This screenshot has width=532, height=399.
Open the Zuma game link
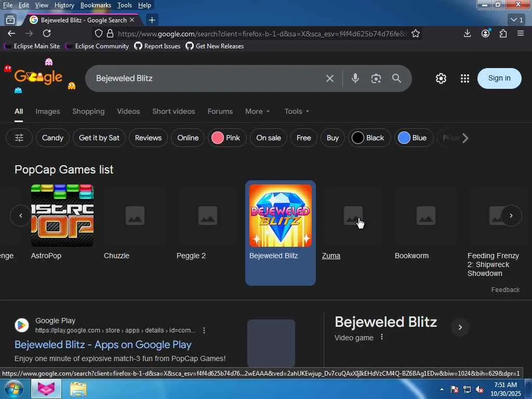click(x=331, y=256)
